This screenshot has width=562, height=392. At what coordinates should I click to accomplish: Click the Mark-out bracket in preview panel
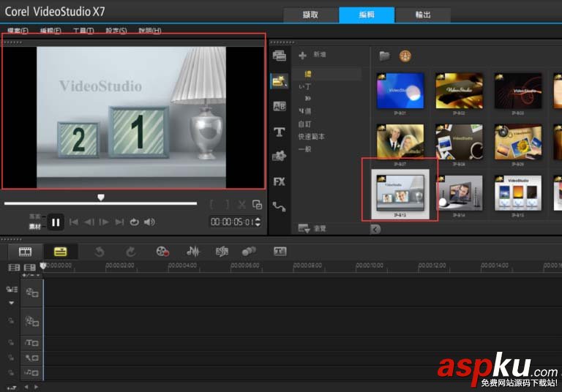[x=228, y=205]
